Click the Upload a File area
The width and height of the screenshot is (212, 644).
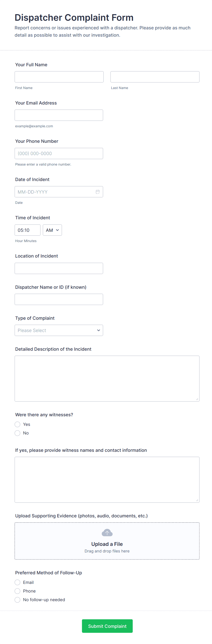click(x=107, y=541)
